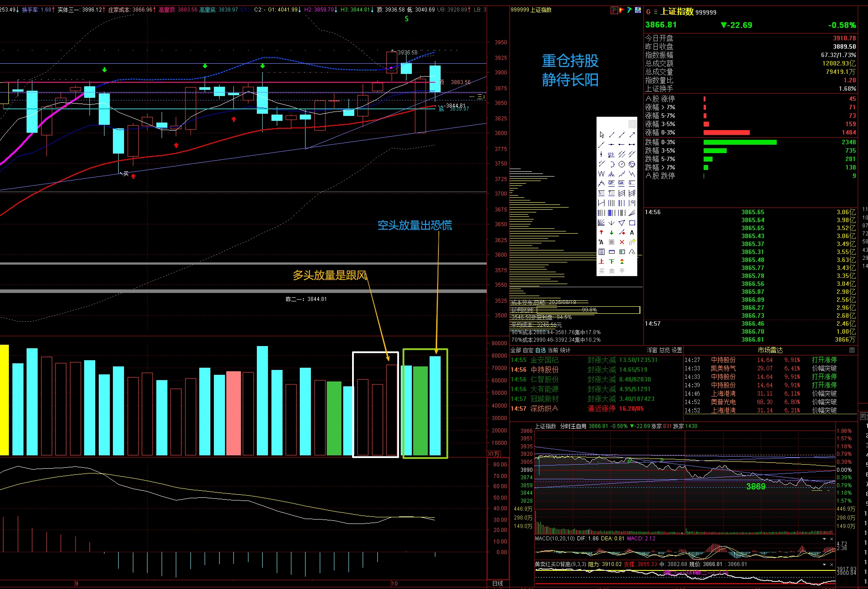This screenshot has height=589, width=868.
Task: Choose the circle drawing tool
Action: tap(622, 164)
